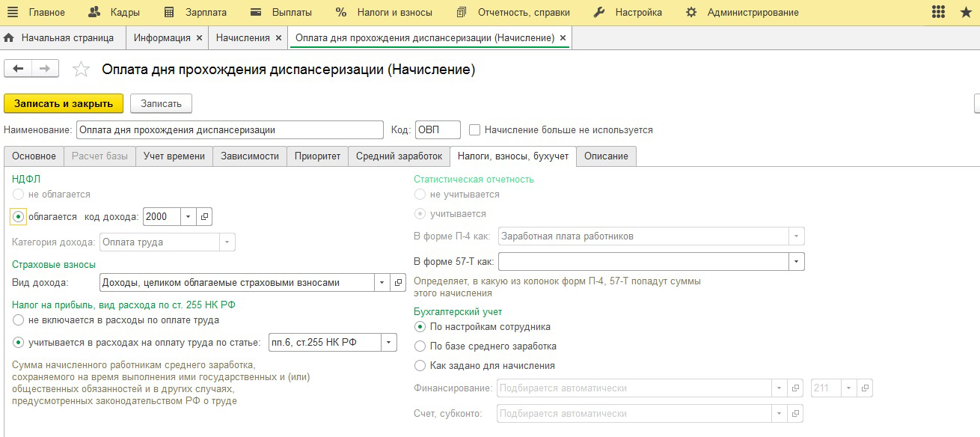Open the Вид дохода record icon
This screenshot has height=437, width=980.
tap(399, 283)
